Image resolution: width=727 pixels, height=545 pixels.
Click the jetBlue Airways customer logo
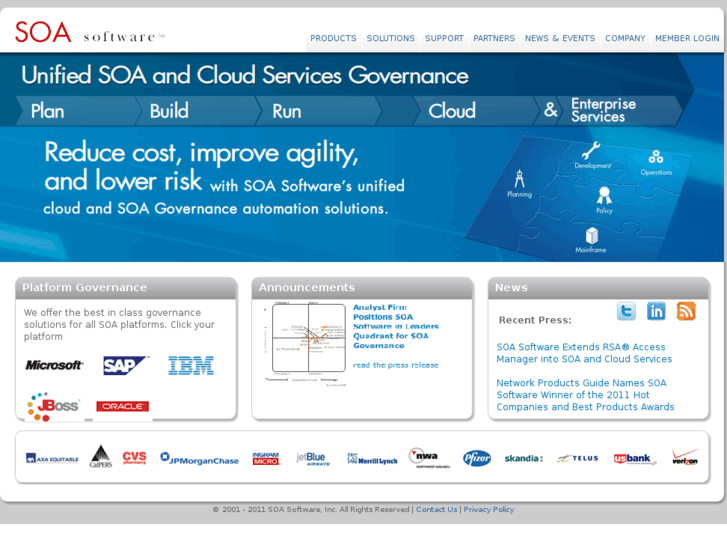313,459
